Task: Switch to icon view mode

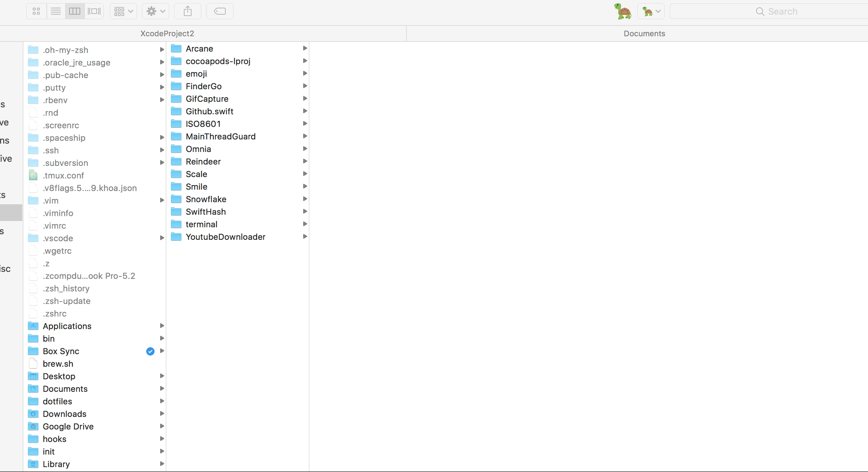Action: coord(36,12)
